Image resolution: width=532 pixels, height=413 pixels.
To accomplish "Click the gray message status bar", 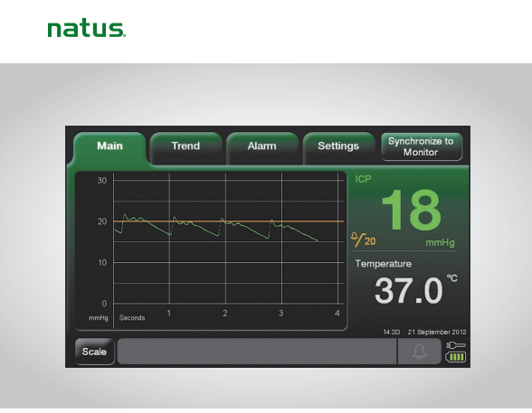I will [x=257, y=352].
